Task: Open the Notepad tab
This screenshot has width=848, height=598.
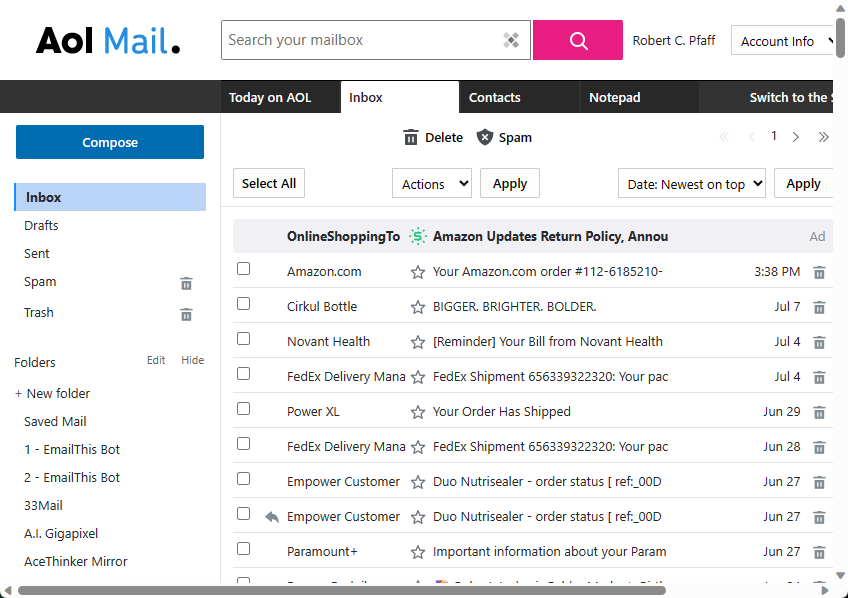Action: click(x=614, y=97)
